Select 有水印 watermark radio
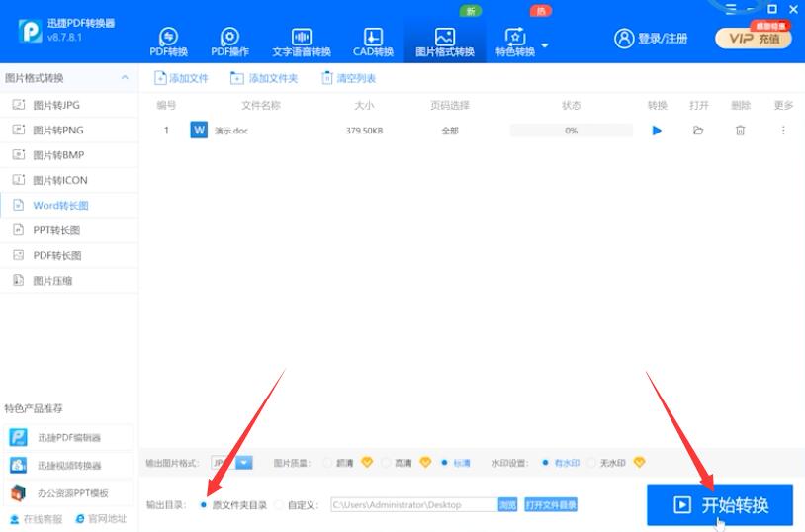The width and height of the screenshot is (805, 532). [545, 463]
